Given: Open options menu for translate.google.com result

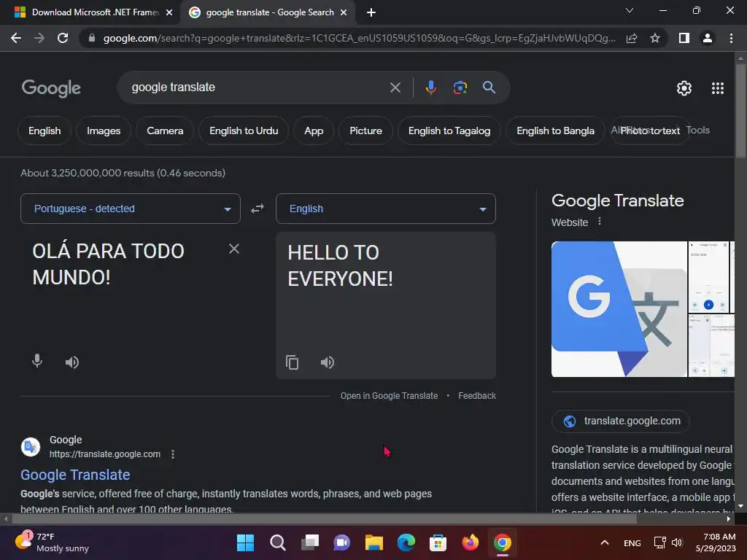Looking at the screenshot, I should 173,454.
